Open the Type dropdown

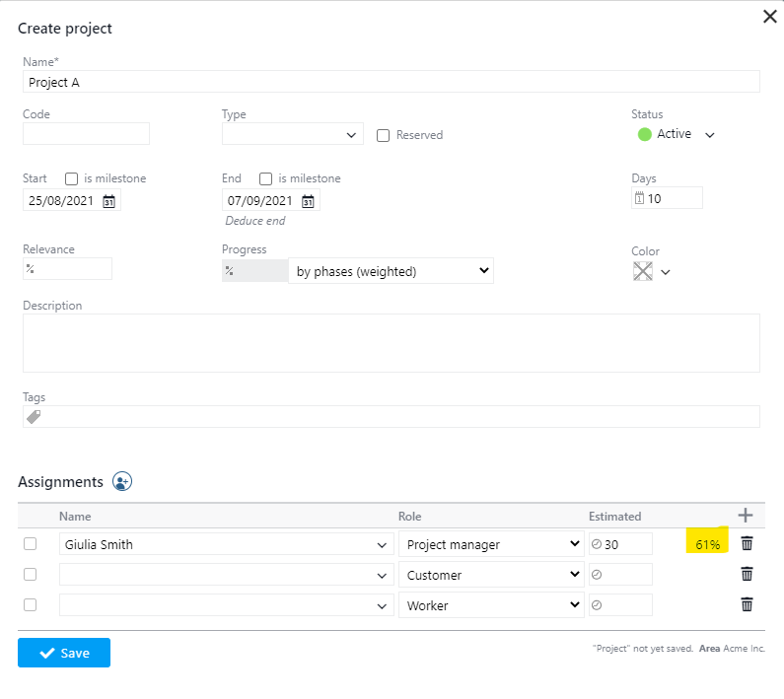click(x=292, y=134)
